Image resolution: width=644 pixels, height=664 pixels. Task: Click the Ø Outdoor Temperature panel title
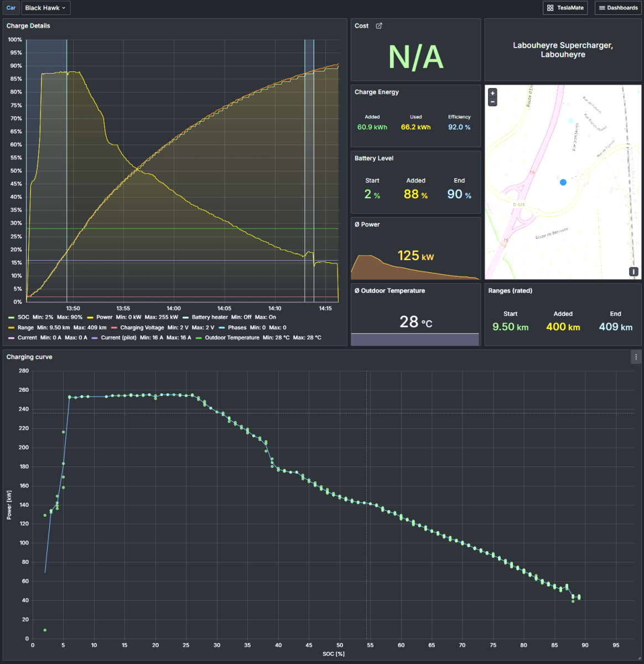click(389, 290)
